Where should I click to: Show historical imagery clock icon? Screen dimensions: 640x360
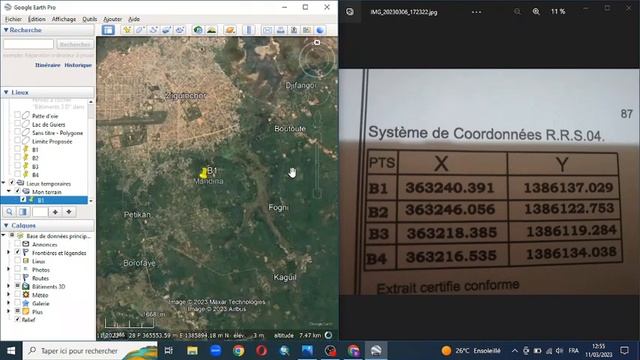(198, 30)
